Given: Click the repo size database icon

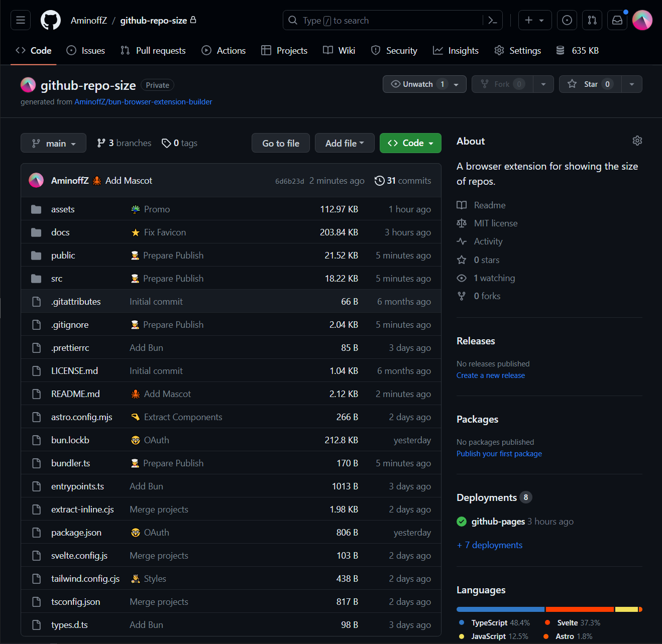Looking at the screenshot, I should click(560, 50).
